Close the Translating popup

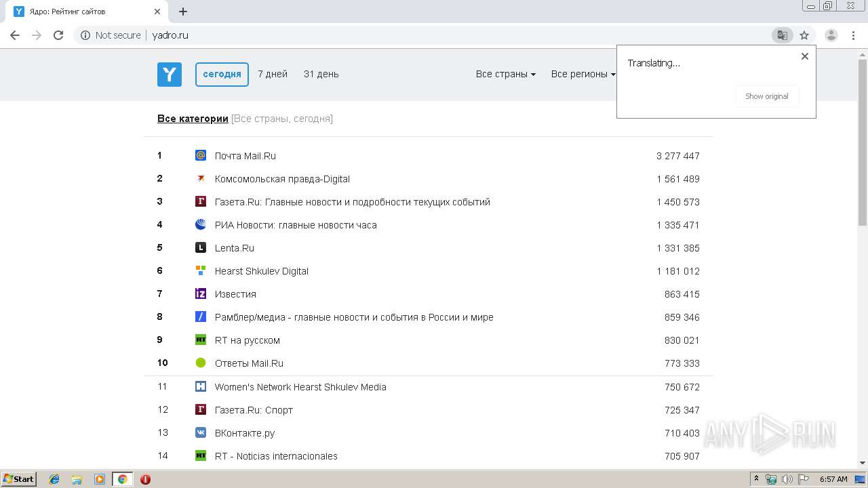coord(805,56)
